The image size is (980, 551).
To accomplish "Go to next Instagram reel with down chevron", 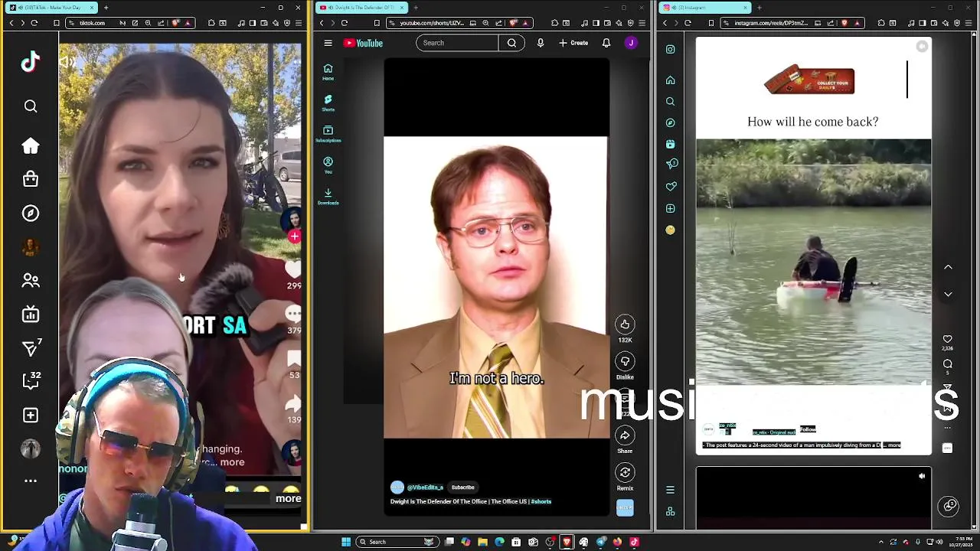I will tap(948, 294).
